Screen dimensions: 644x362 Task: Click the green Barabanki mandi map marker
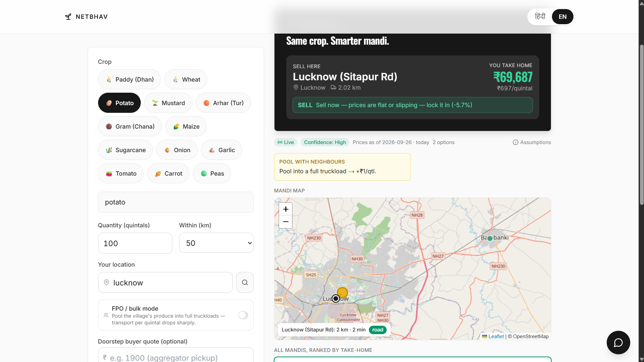[x=490, y=238]
